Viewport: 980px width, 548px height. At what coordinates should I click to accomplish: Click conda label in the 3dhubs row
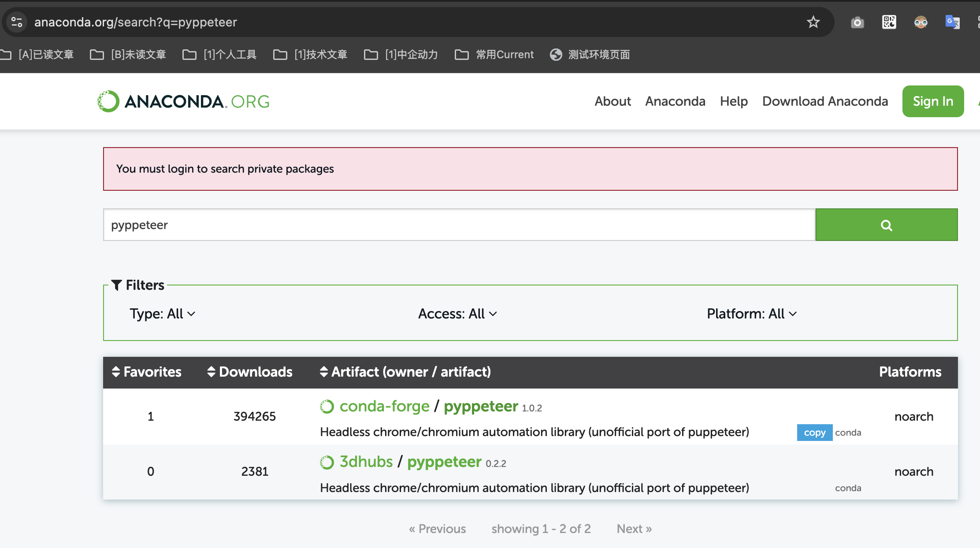848,488
